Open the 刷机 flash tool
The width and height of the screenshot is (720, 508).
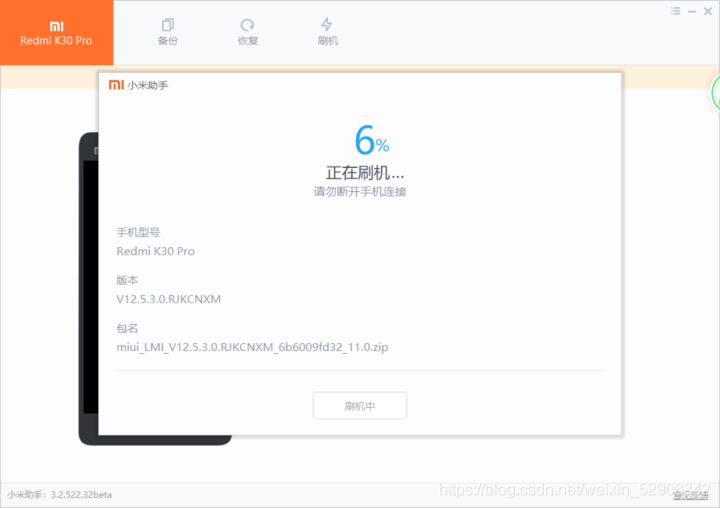(x=327, y=32)
